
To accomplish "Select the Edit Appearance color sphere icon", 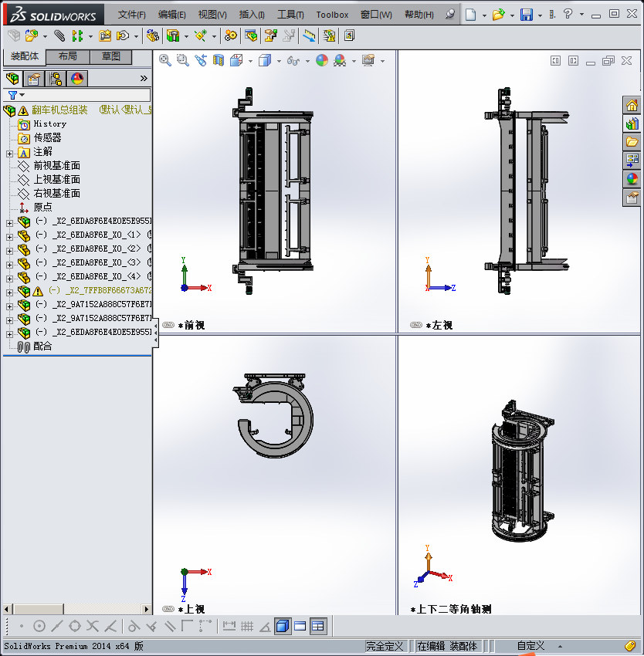I will coord(322,61).
